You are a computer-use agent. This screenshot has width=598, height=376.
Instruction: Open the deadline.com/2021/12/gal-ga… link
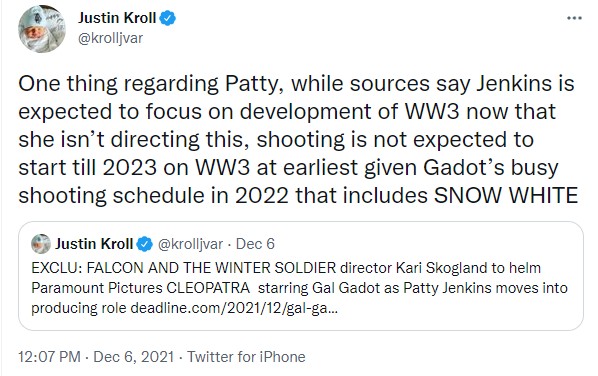234,308
